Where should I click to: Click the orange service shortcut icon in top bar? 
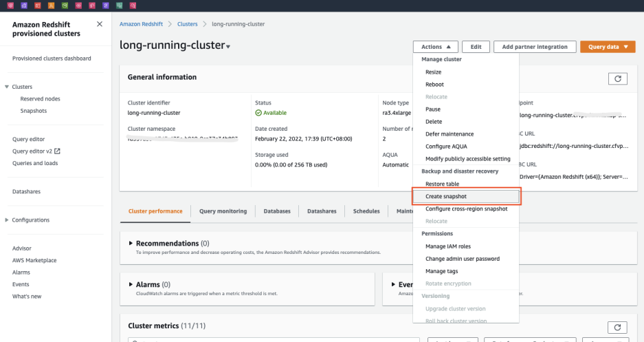52,6
